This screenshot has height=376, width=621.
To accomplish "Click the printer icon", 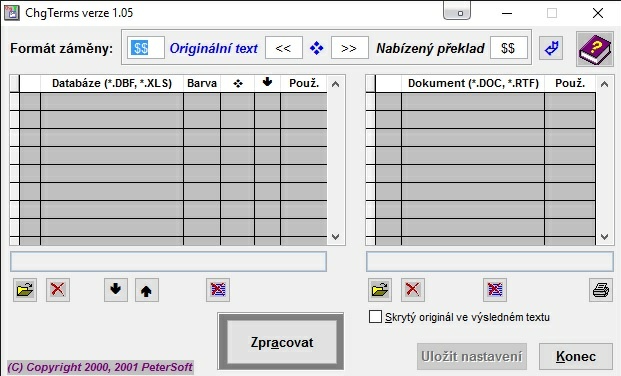I will 601,290.
